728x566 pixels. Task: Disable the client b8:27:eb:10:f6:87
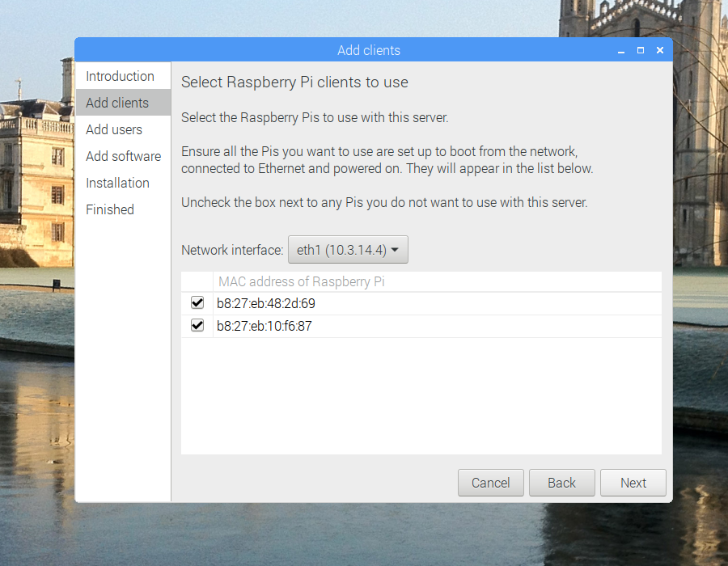(197, 326)
